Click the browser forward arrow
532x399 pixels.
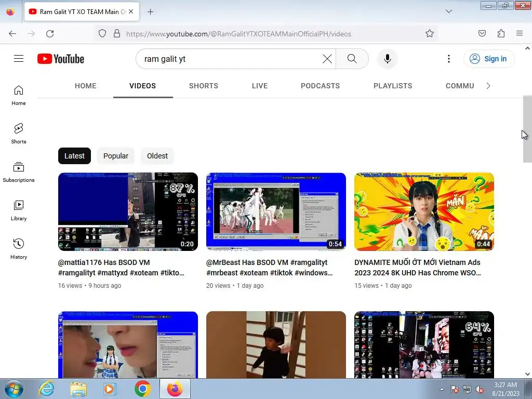pos(31,34)
